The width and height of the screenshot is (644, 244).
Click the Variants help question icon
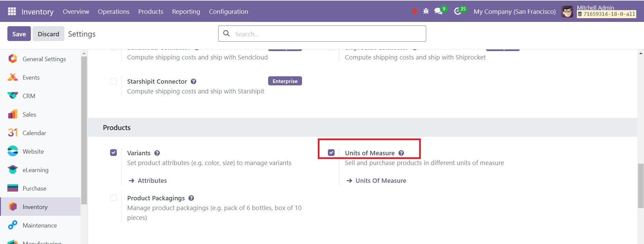(157, 153)
